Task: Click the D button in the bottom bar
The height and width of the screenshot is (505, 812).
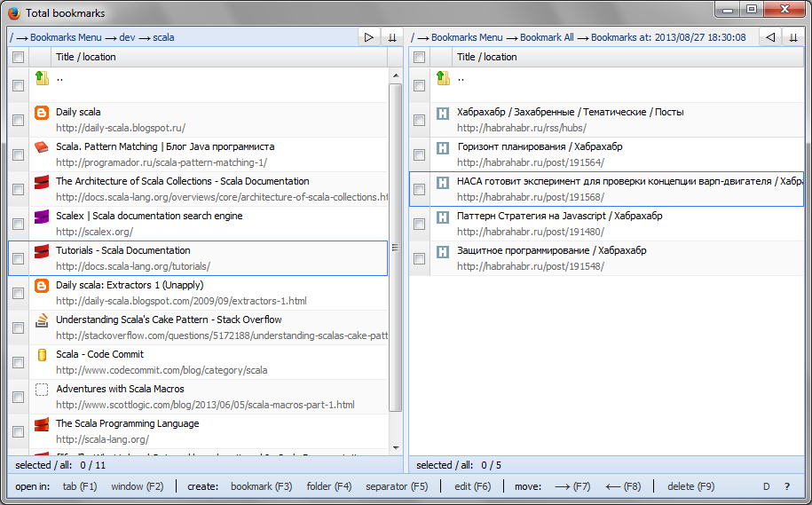Action: click(x=767, y=486)
